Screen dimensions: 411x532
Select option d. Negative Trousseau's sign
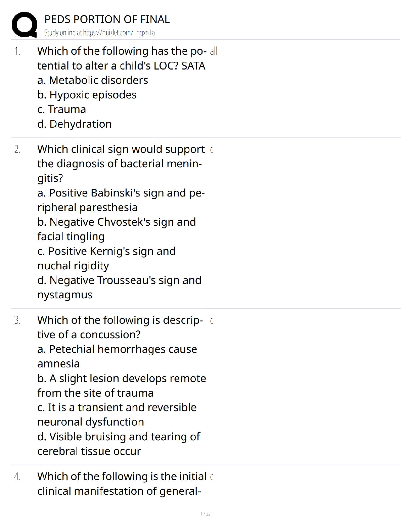click(119, 287)
